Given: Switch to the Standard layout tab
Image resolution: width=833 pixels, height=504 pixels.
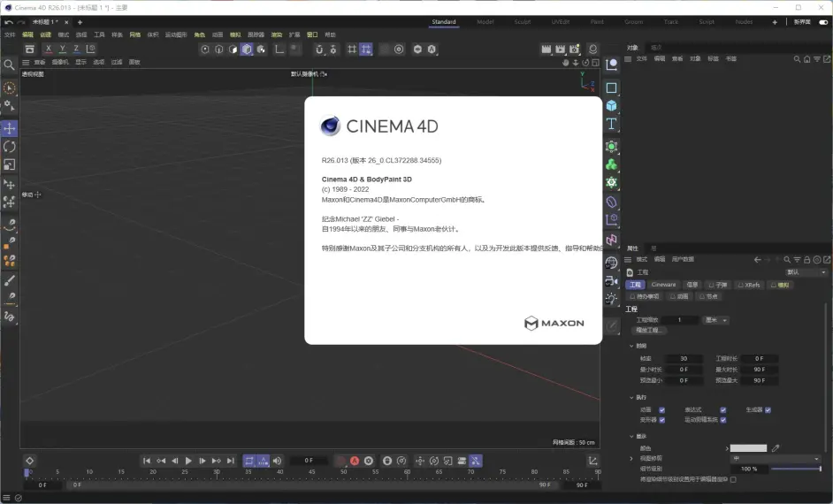Looking at the screenshot, I should [x=444, y=22].
